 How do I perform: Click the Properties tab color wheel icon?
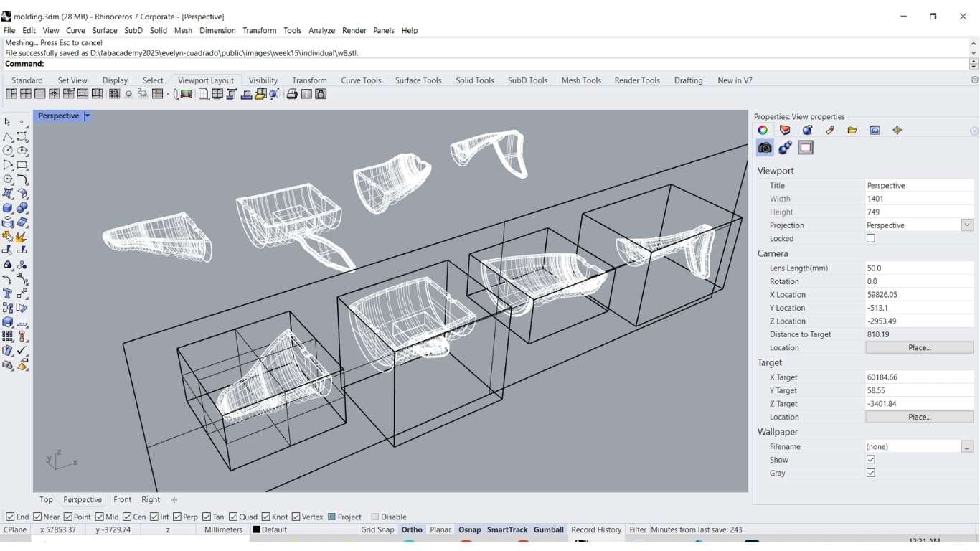click(x=763, y=130)
